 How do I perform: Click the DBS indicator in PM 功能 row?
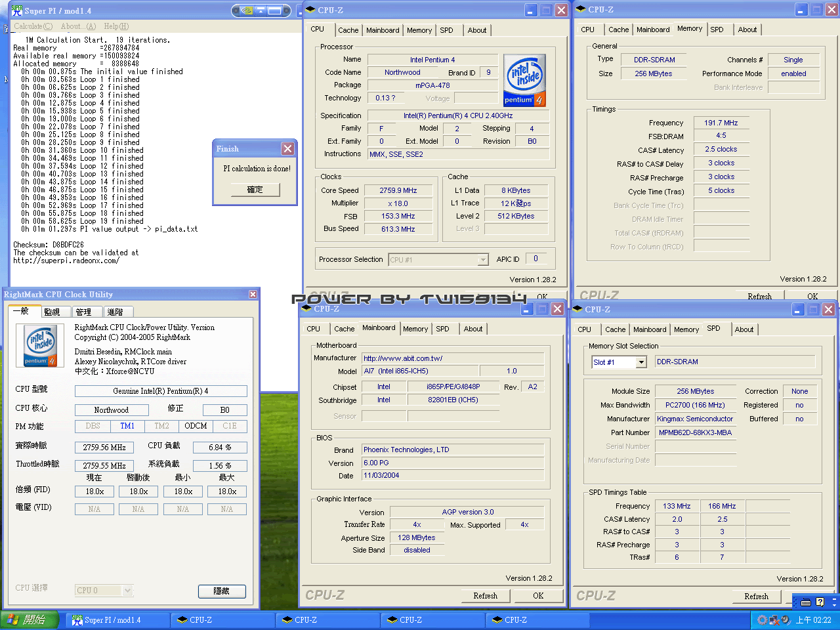click(93, 427)
